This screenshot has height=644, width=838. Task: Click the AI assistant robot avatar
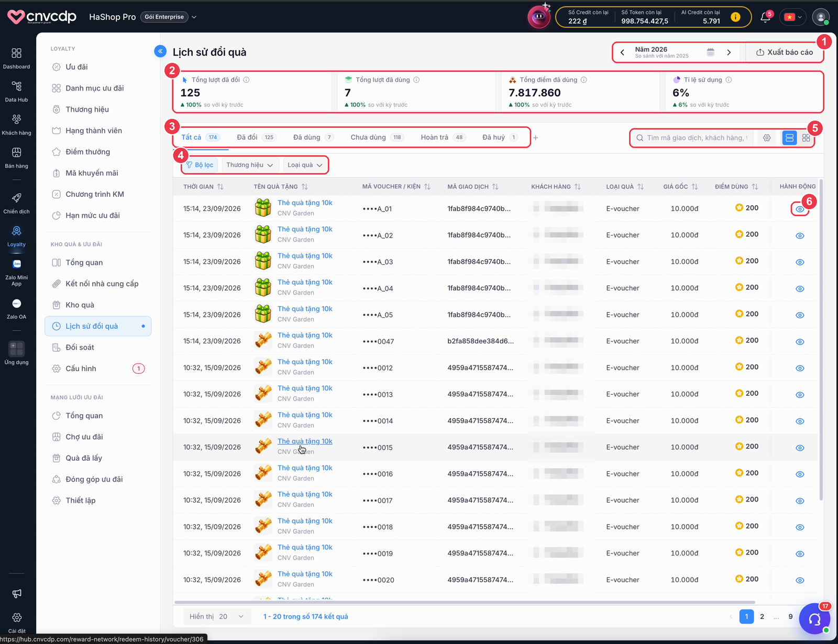click(x=538, y=17)
